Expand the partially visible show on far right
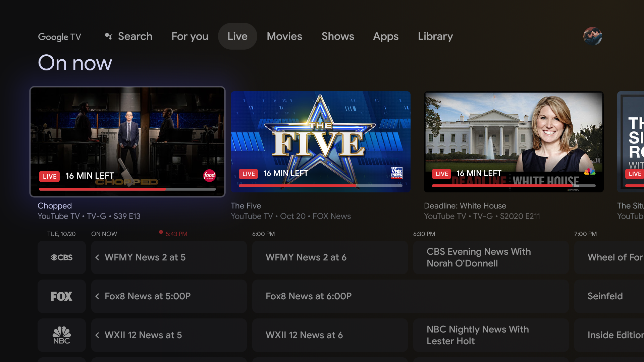This screenshot has height=362, width=644. pos(633,141)
